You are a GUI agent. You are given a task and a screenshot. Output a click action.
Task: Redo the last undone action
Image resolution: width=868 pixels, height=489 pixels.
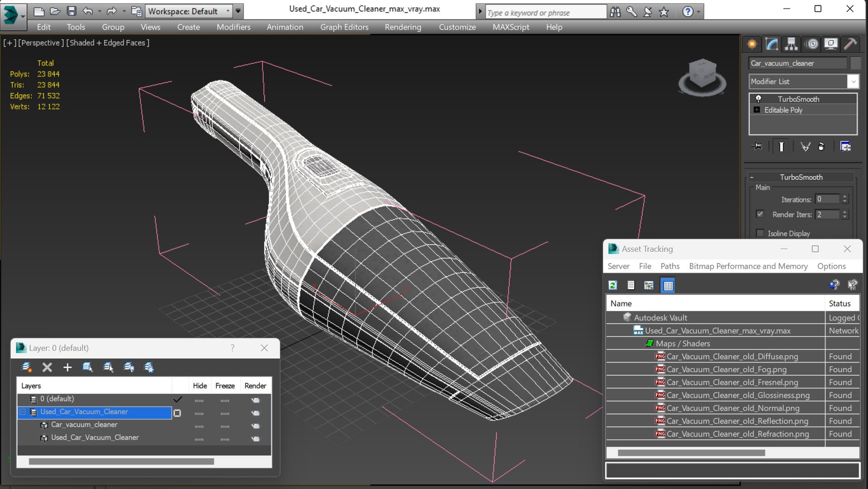pos(111,11)
